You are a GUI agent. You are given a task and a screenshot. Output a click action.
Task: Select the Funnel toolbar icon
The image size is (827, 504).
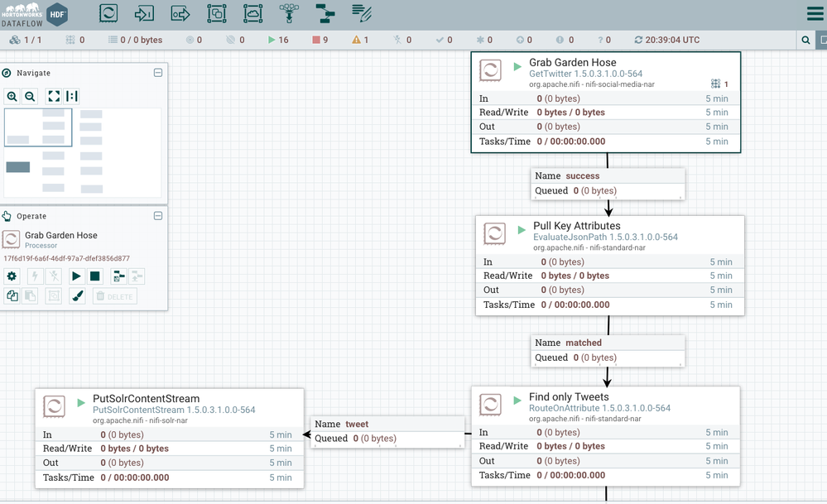(289, 13)
